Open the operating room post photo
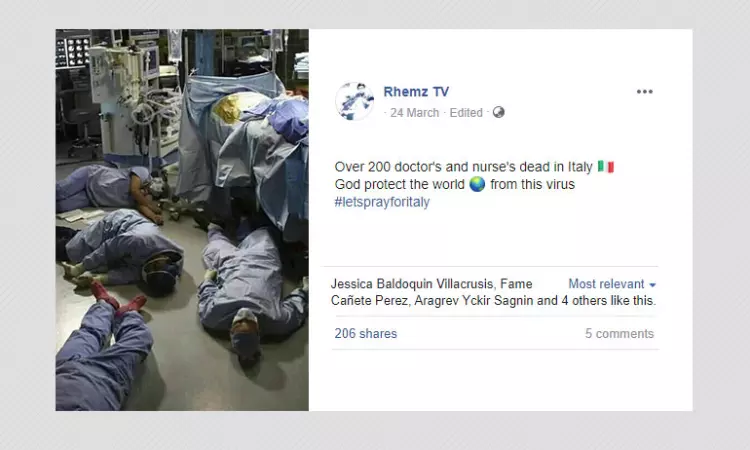This screenshot has width=750, height=450. pos(182,220)
